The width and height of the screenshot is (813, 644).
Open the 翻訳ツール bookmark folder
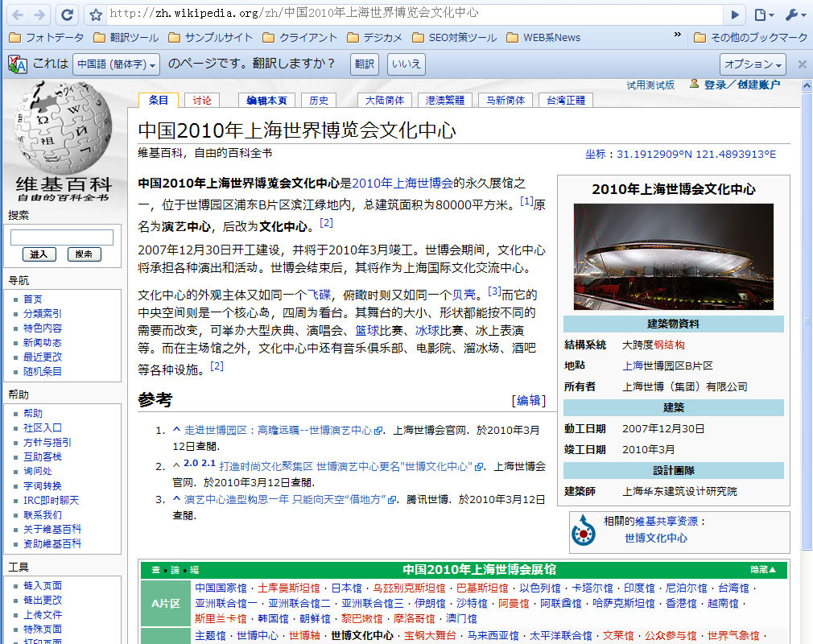click(x=126, y=37)
